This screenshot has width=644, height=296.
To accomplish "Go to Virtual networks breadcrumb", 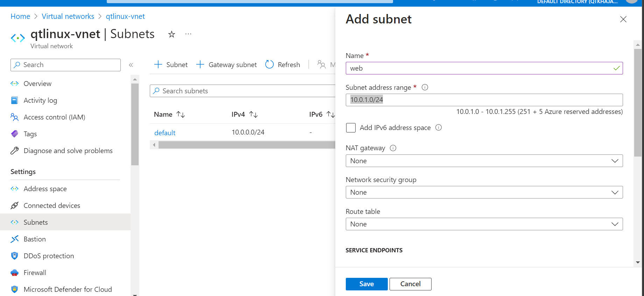I will [x=68, y=16].
